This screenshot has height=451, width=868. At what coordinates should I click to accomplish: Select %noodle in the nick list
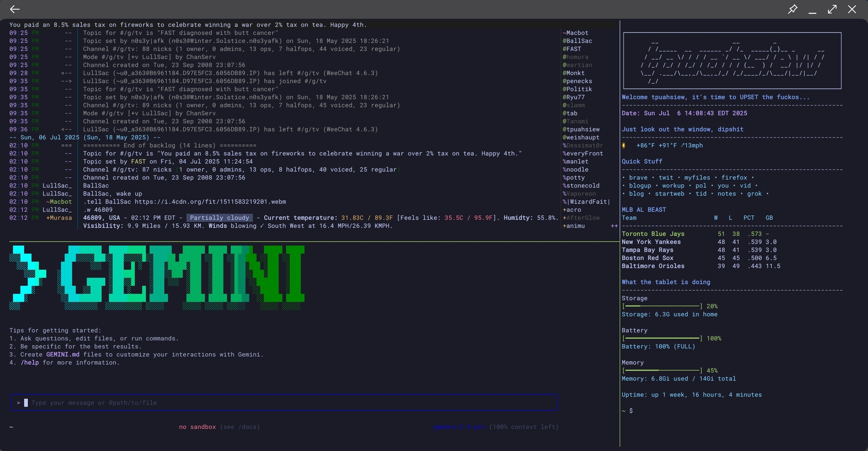pos(576,170)
